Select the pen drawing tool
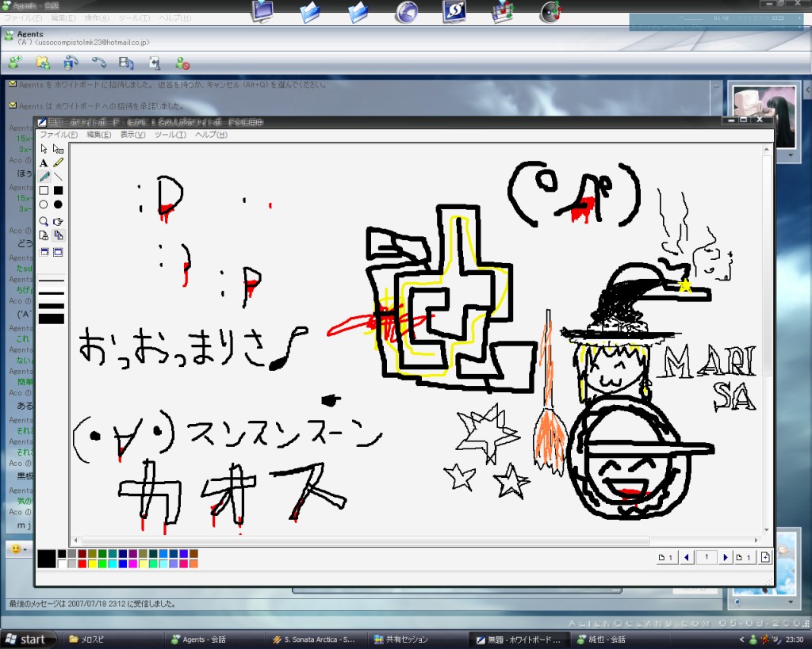 44,177
